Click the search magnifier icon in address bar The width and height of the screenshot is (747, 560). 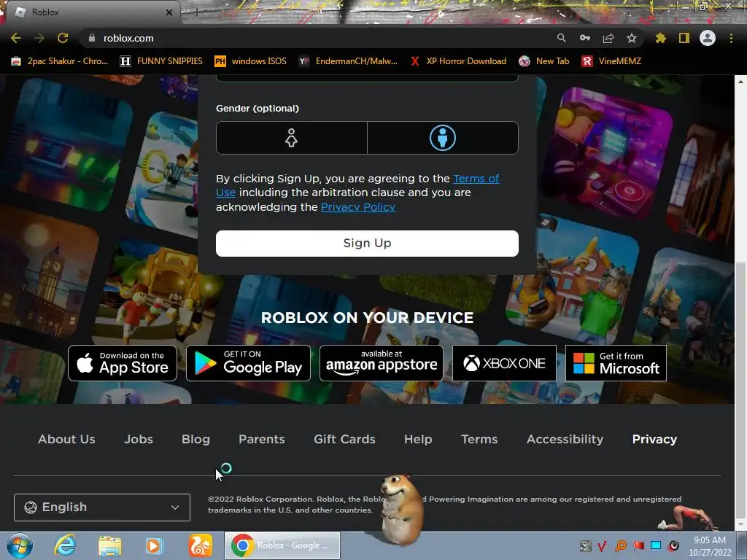pos(562,38)
